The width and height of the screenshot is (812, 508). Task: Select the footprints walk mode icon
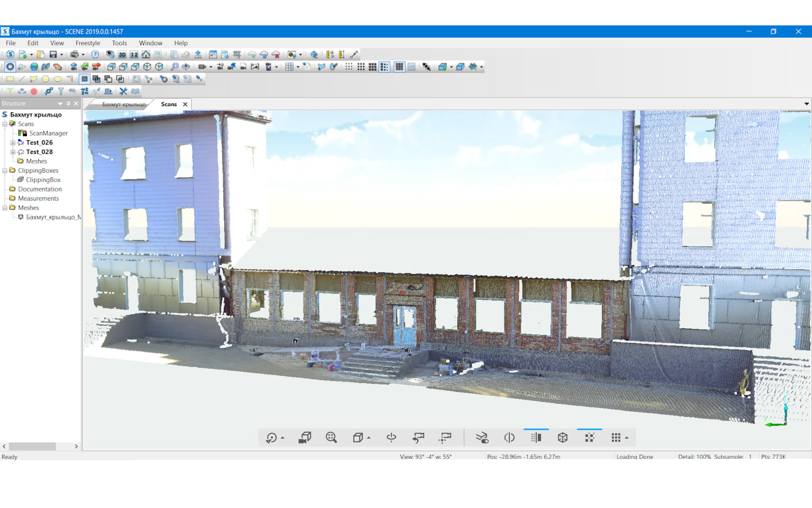pos(46,67)
